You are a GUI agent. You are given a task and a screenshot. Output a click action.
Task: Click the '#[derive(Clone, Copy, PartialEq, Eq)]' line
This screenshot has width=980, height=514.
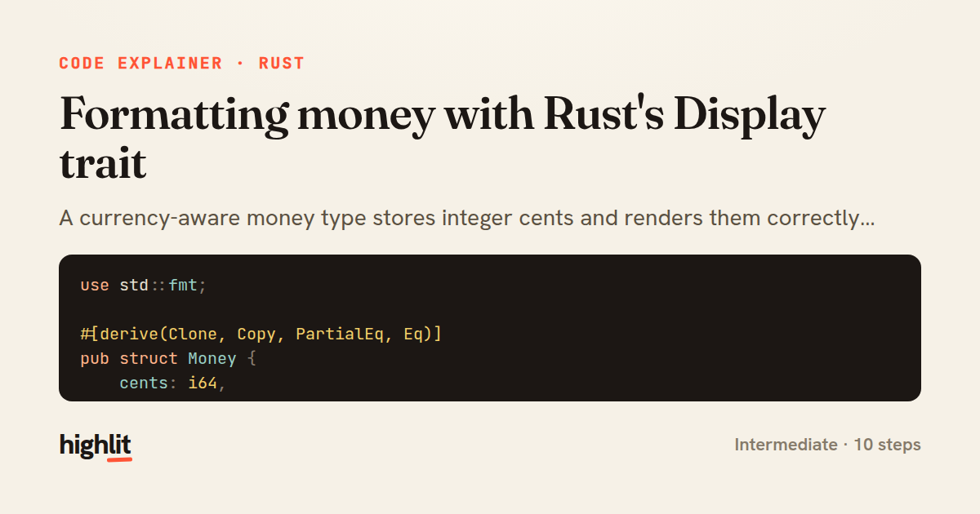coord(261,335)
